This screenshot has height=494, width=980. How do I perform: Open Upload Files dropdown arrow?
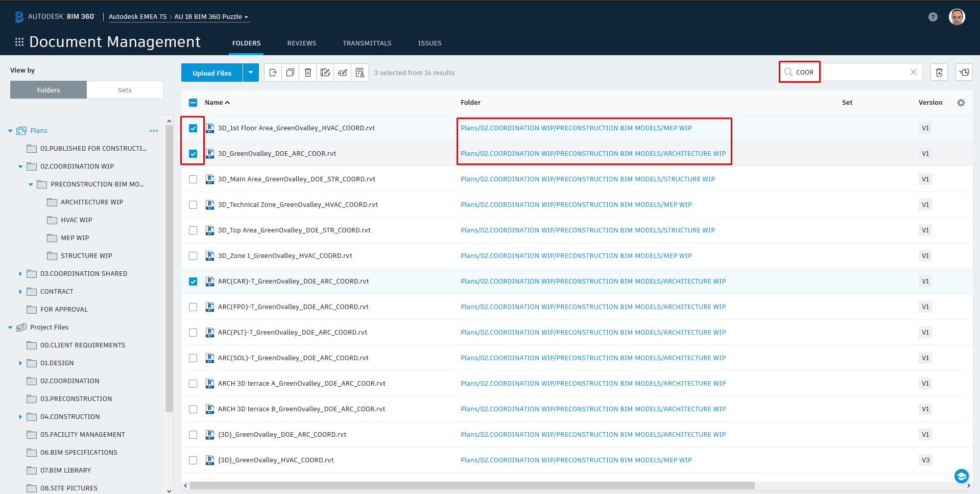(251, 73)
